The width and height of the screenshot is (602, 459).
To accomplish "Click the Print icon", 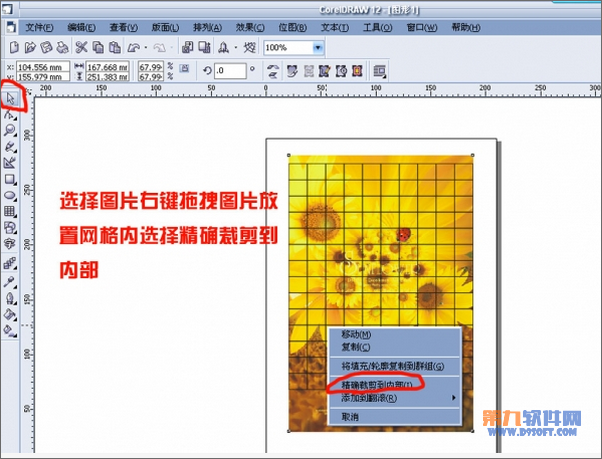I will 62,48.
